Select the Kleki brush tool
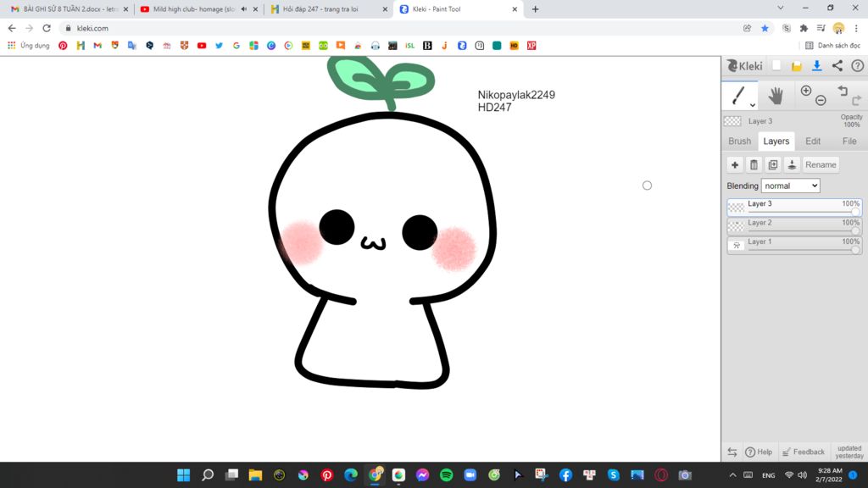The height and width of the screenshot is (488, 868). click(738, 95)
